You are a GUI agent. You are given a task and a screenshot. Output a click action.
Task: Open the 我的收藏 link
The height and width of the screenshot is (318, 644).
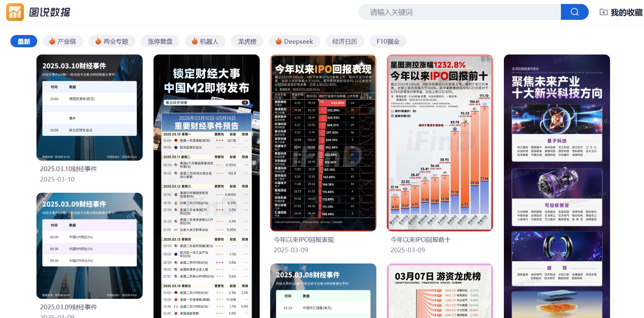621,12
